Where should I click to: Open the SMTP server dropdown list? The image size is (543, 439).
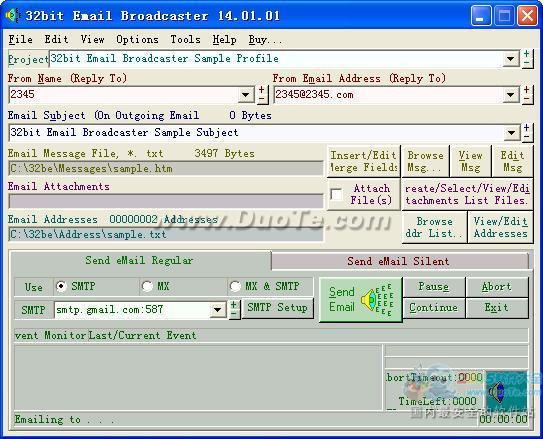pyautogui.click(x=217, y=309)
